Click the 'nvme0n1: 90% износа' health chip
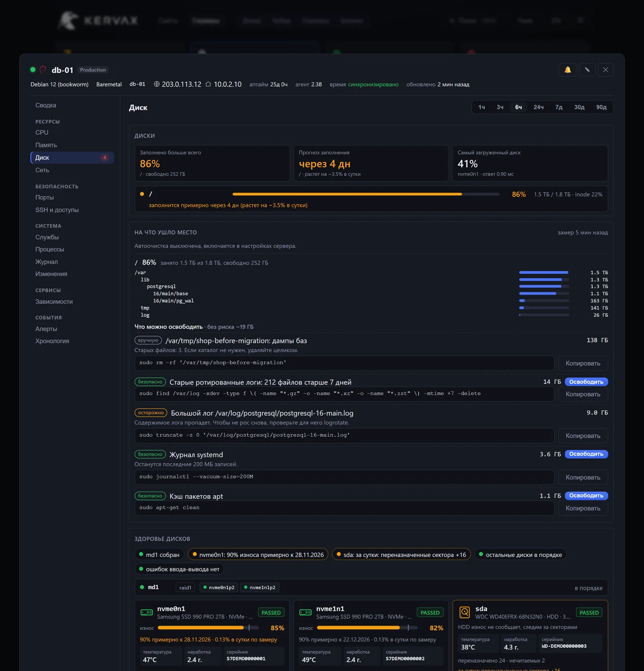The height and width of the screenshot is (671, 644). pos(258,555)
